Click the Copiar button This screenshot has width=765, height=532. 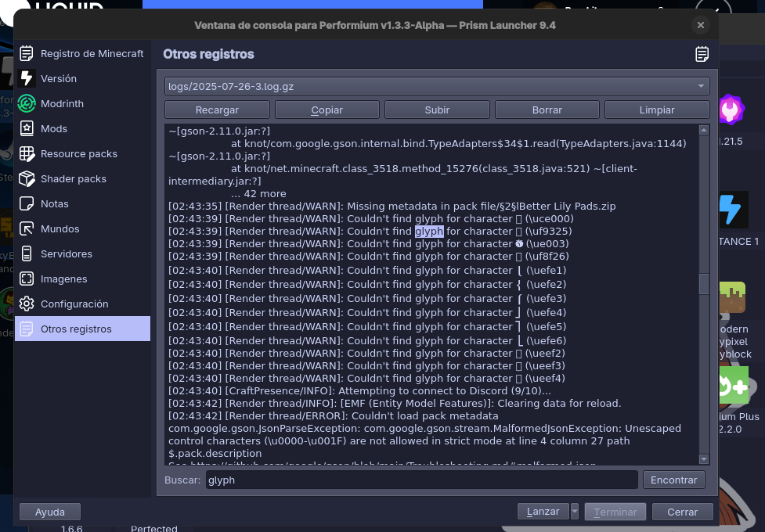327,110
